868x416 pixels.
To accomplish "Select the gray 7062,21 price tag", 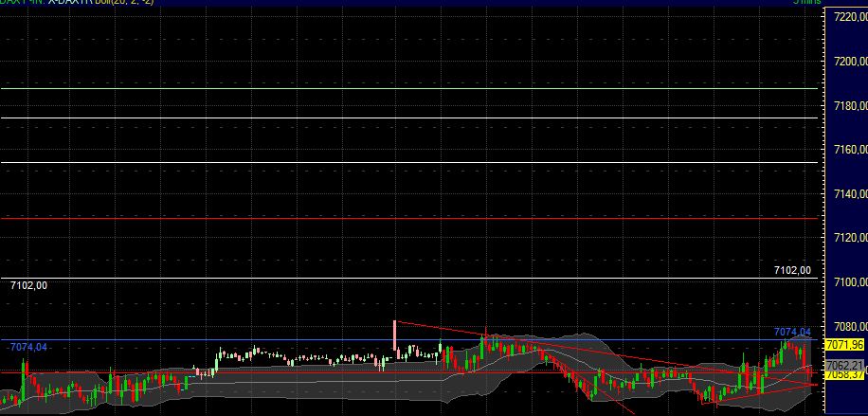I will (x=844, y=365).
